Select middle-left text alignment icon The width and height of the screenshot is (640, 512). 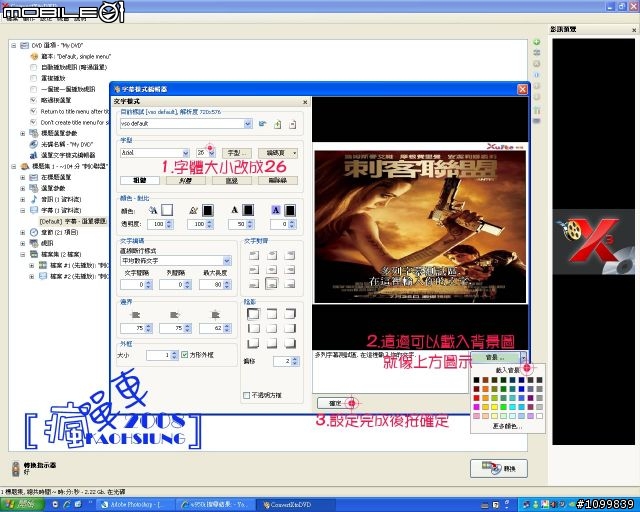click(254, 270)
